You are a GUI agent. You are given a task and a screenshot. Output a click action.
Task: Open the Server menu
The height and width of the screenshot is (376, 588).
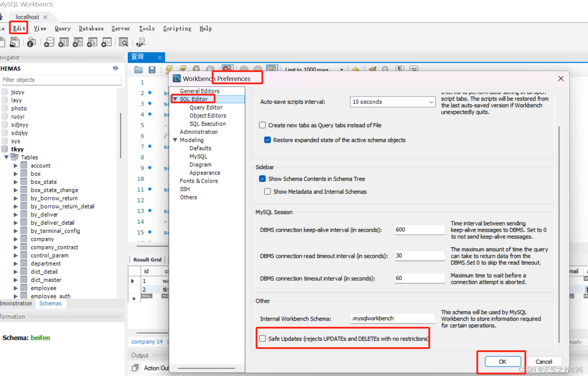pyautogui.click(x=121, y=28)
